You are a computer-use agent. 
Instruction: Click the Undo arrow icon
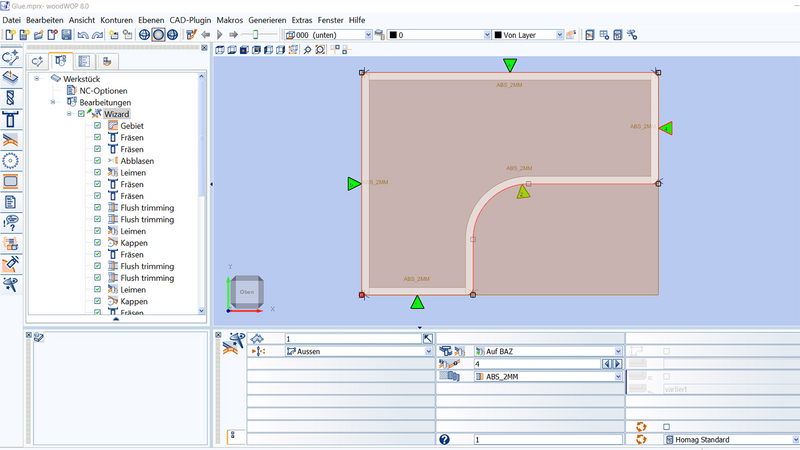pyautogui.click(x=83, y=35)
